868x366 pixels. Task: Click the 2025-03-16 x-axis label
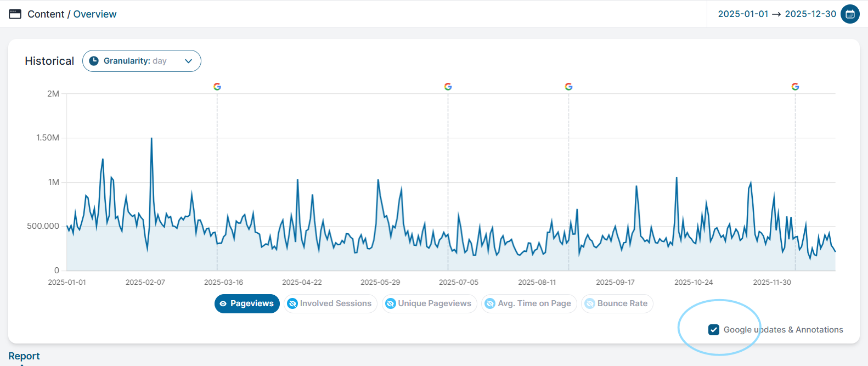click(224, 282)
